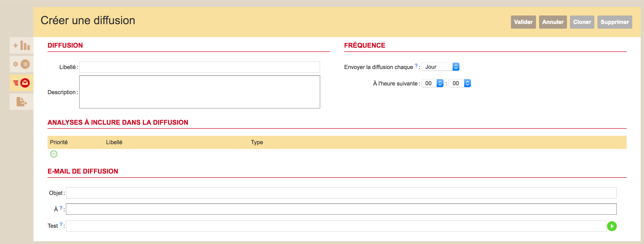The width and height of the screenshot is (644, 244).
Task: Show help for sending frequency question mark
Action: pos(416,66)
